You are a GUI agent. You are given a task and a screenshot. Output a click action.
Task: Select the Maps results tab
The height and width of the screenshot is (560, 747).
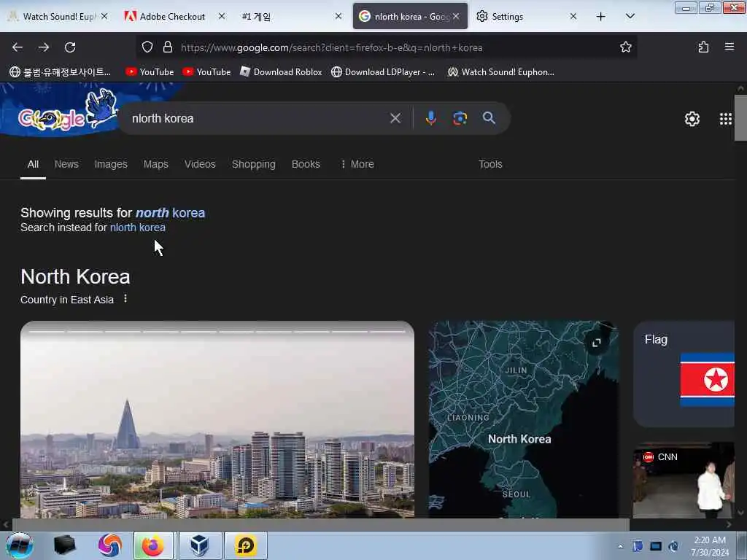pos(156,164)
